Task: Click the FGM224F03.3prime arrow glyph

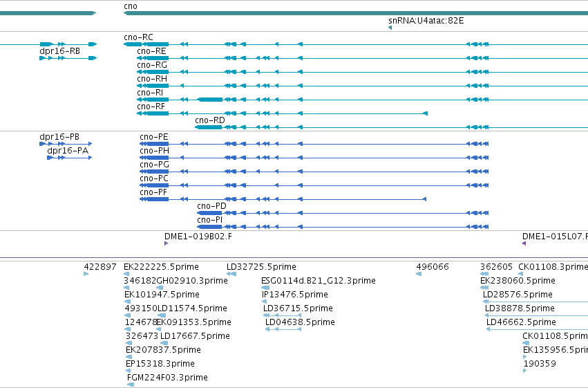Action: coord(131,385)
